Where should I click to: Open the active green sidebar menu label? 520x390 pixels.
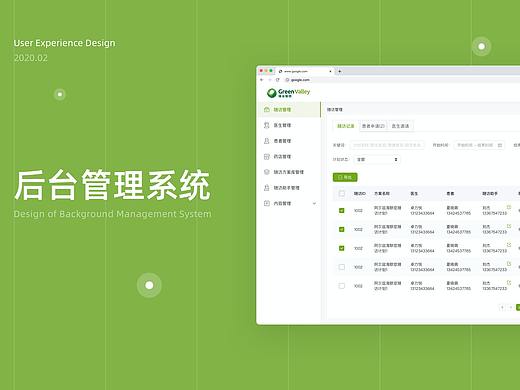[x=282, y=110]
